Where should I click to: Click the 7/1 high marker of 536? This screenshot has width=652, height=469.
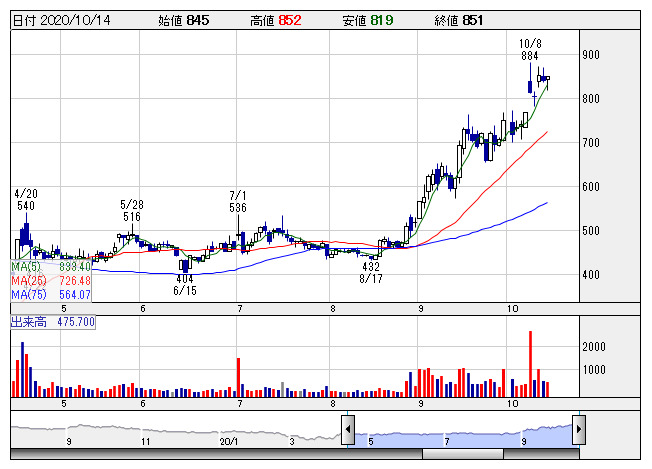[238, 201]
